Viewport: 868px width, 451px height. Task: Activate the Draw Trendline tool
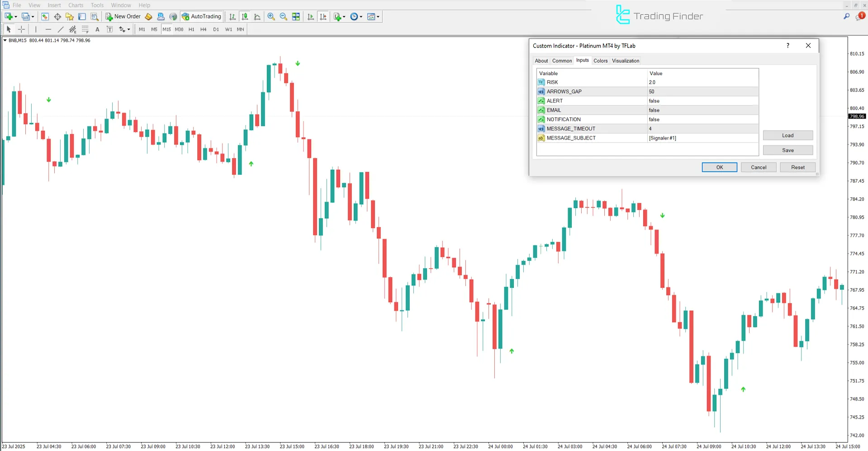[60, 29]
